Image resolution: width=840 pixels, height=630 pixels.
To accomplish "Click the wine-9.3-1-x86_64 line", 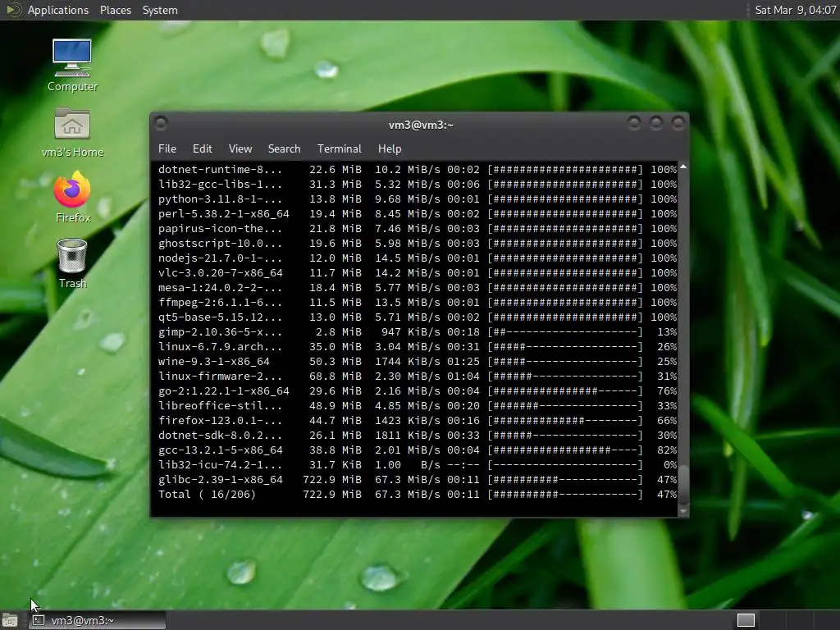I will tap(418, 362).
